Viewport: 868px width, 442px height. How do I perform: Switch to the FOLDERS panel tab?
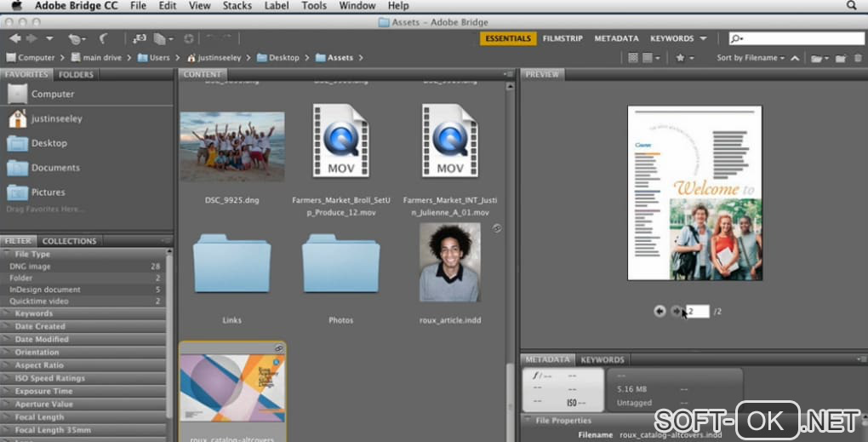[x=76, y=74]
